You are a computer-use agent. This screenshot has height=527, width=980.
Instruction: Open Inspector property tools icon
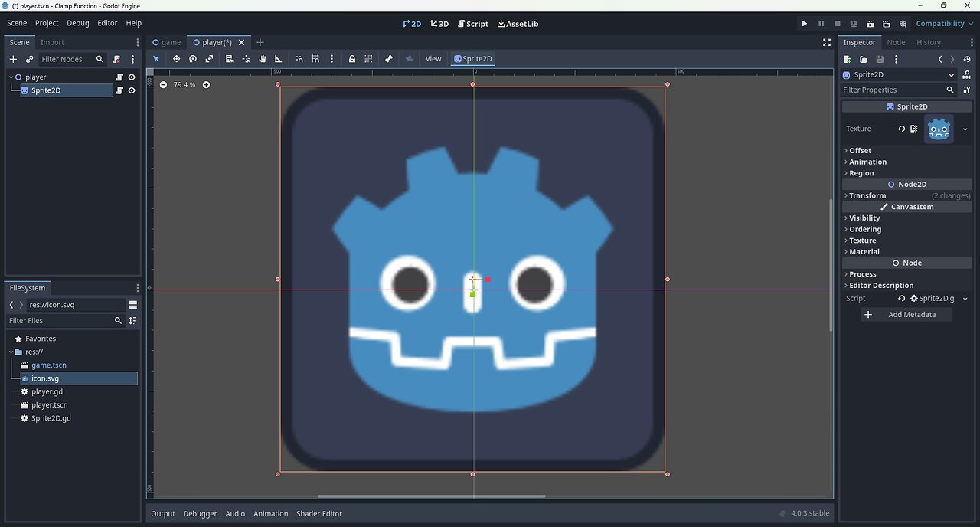966,90
